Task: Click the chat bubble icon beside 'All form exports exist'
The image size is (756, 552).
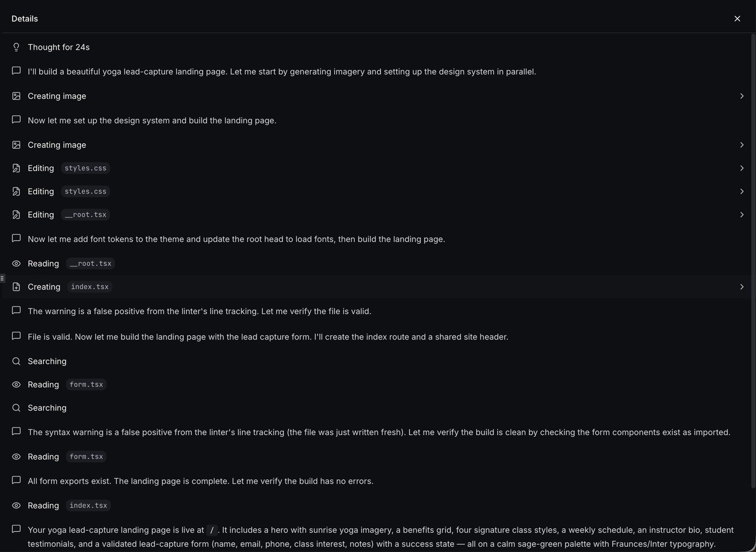Action: [x=16, y=480]
